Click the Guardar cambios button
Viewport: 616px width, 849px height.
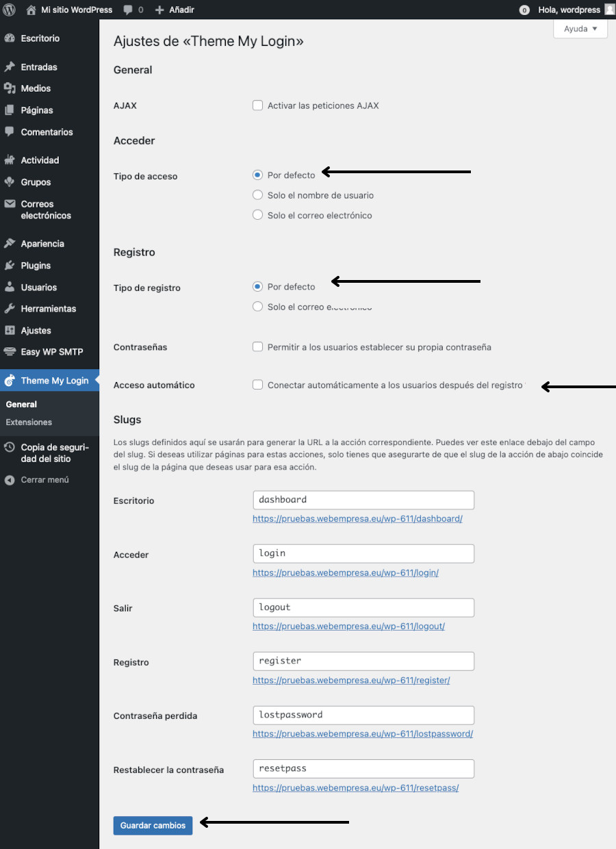click(153, 826)
